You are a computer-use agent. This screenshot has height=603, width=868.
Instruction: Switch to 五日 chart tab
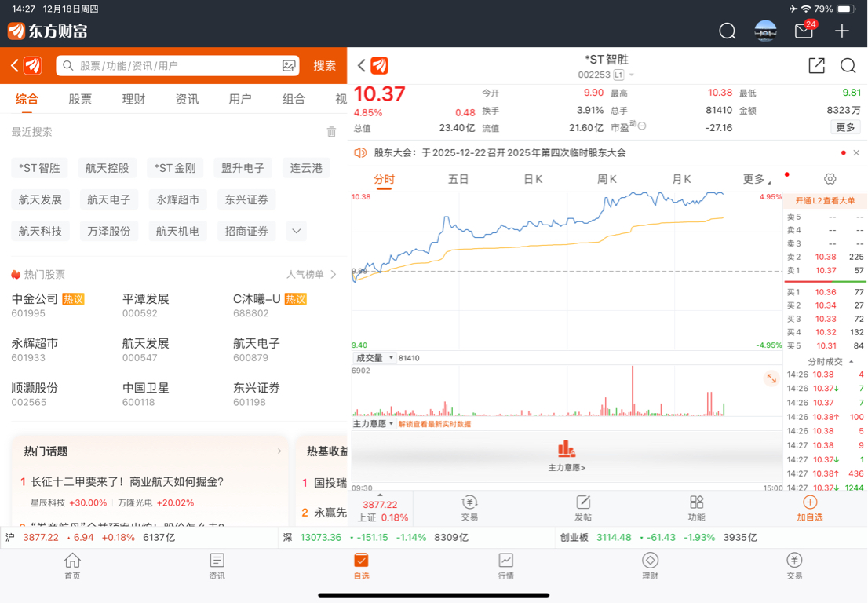coord(458,179)
